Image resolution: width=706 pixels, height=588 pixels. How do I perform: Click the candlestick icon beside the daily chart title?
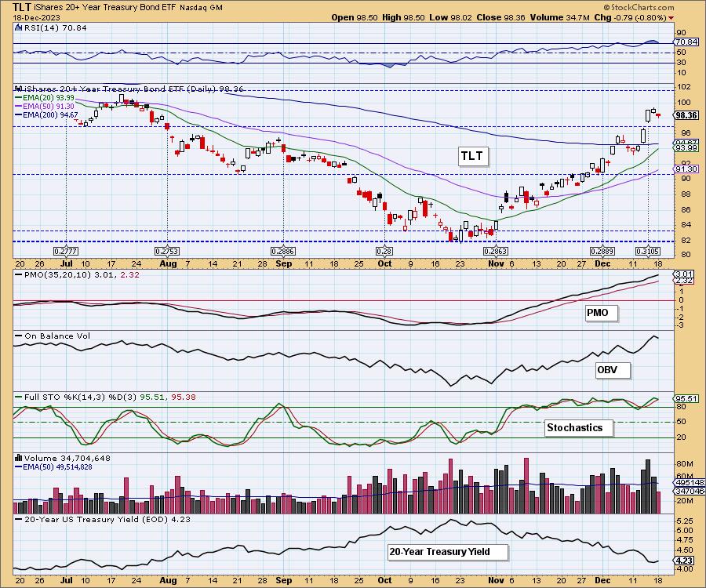point(18,89)
